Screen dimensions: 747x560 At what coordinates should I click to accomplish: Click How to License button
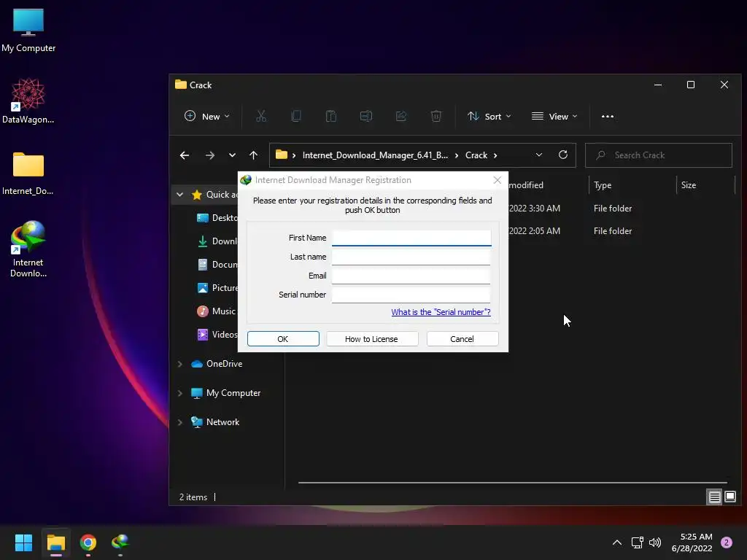coord(371,338)
